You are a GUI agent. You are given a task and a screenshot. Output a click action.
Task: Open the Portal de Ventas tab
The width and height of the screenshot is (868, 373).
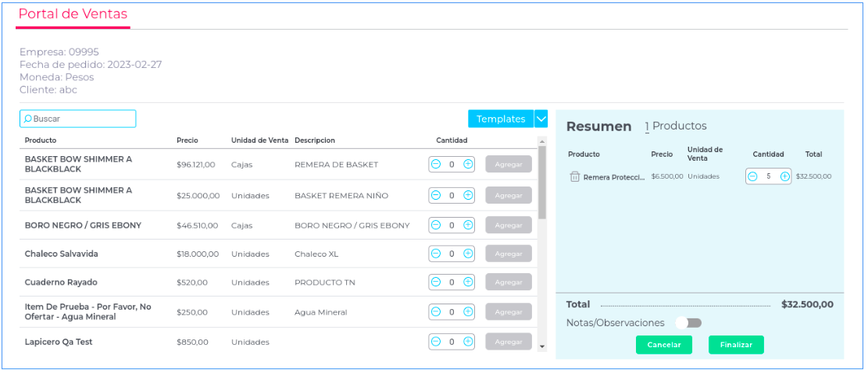click(x=73, y=14)
